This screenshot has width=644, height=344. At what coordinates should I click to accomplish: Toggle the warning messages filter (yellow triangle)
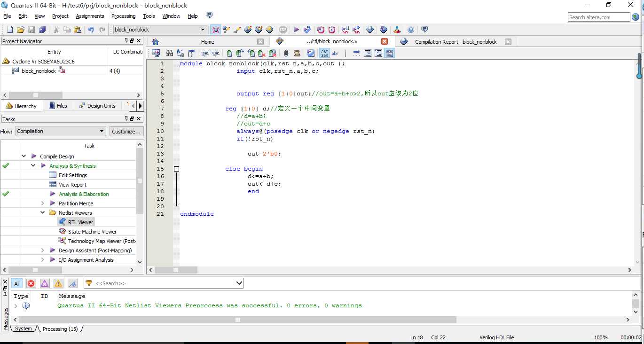(58, 283)
